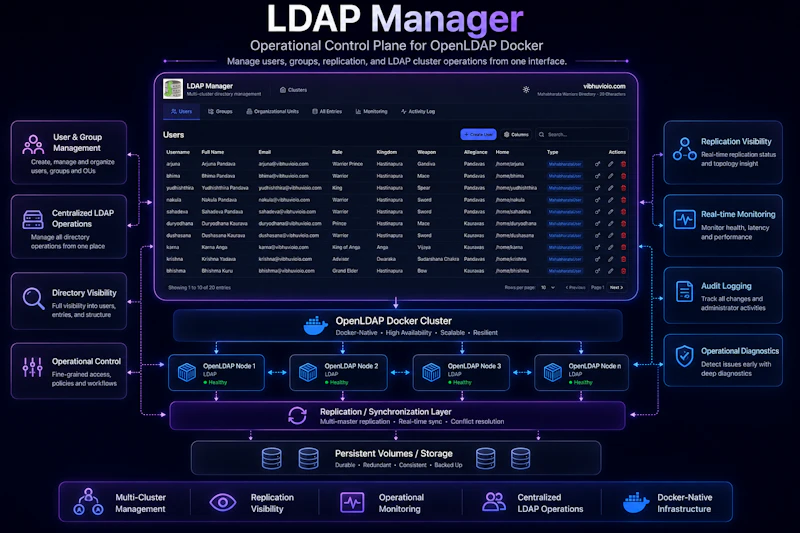Click the key icon for duryodhana
The width and height of the screenshot is (800, 533).
[597, 223]
